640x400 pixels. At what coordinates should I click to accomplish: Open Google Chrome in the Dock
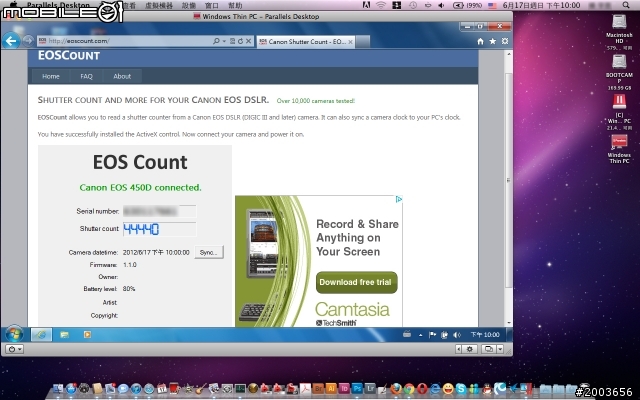409,389
